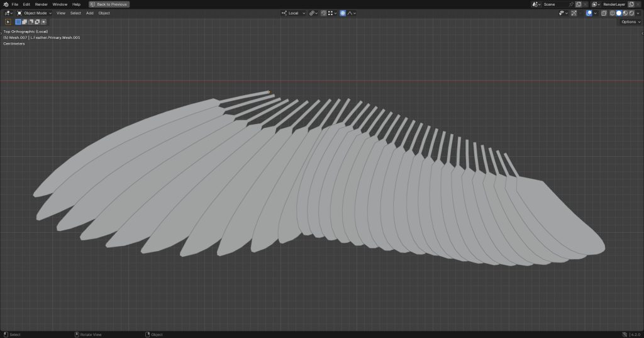Toggle X-ray view
Image resolution: width=644 pixels, height=338 pixels.
point(604,13)
